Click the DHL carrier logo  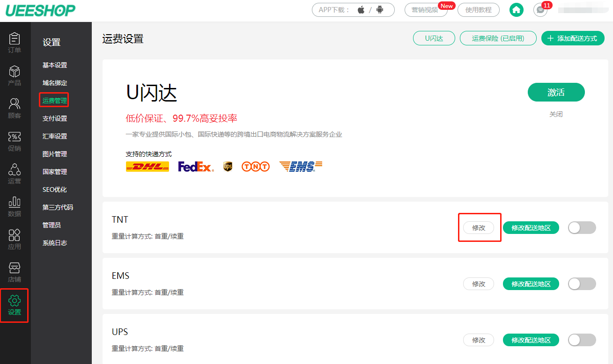coord(148,167)
